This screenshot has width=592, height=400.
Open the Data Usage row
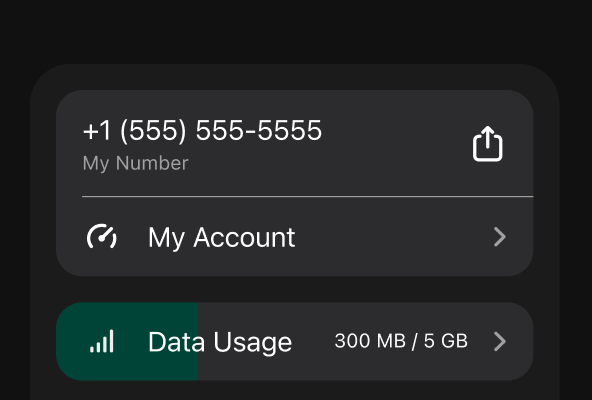point(294,341)
